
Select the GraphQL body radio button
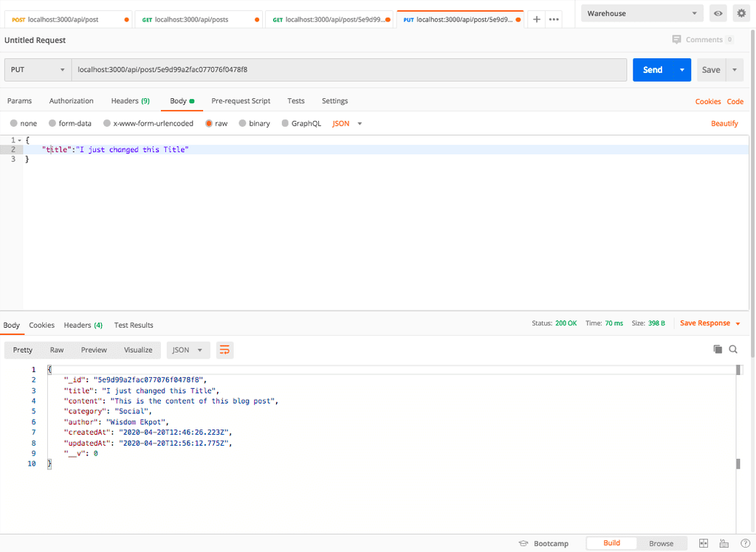(285, 123)
